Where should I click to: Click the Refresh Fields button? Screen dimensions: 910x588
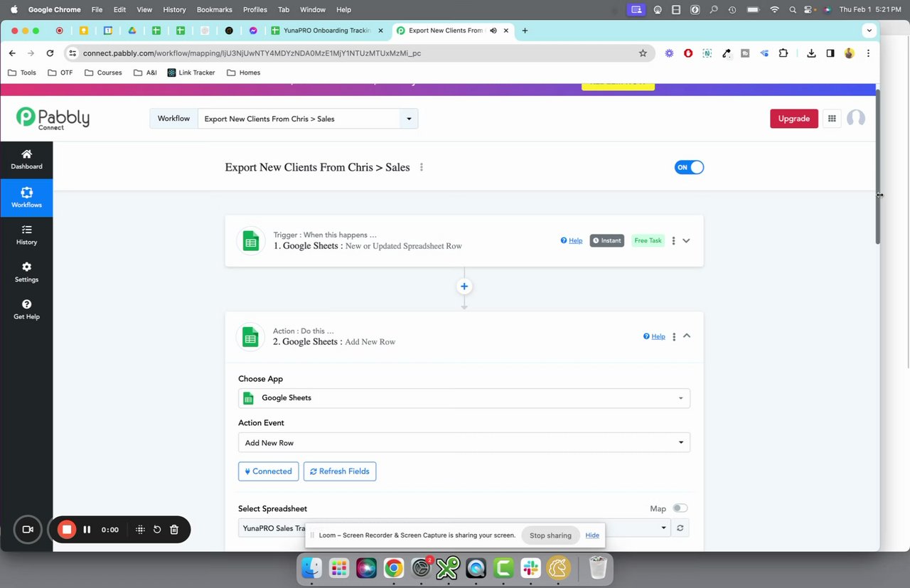pos(340,471)
